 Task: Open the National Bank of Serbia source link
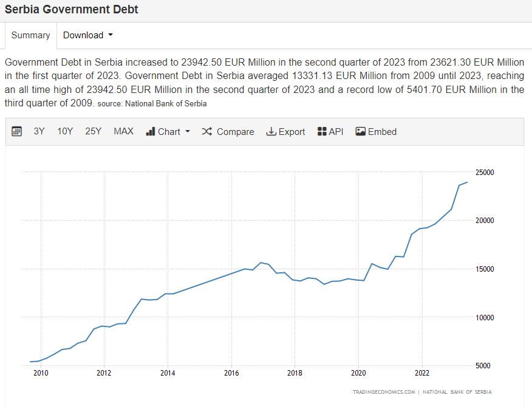[165, 104]
